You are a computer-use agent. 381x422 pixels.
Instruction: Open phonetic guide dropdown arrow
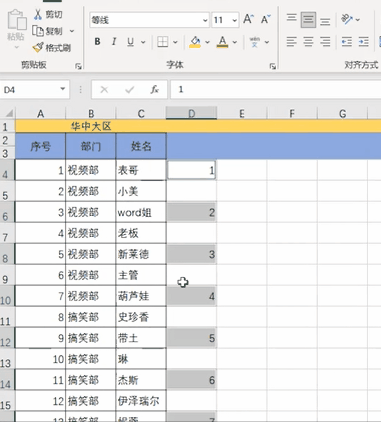pyautogui.click(x=267, y=42)
